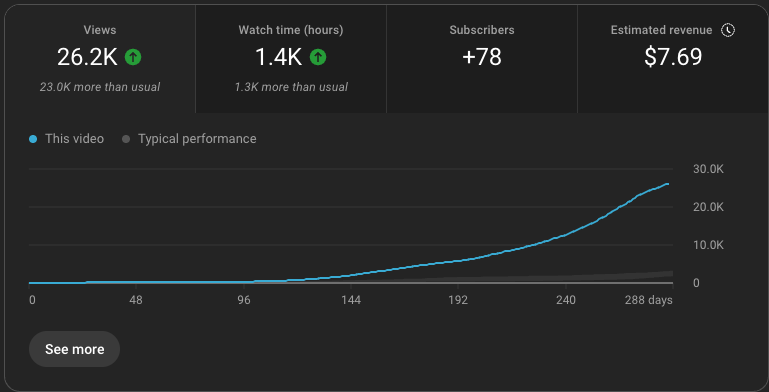Click the 192 day x-axis label
Image resolution: width=769 pixels, height=392 pixels.
pos(458,300)
